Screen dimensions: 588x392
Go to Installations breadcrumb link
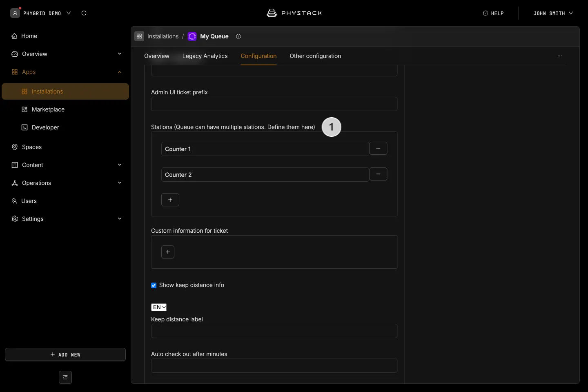click(x=163, y=36)
